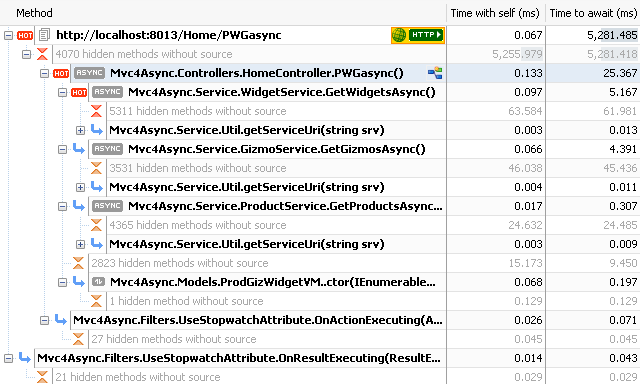Click hourglass icon for 1 hidden method
Image resolution: width=640 pixels, height=384 pixels.
click(x=96, y=301)
